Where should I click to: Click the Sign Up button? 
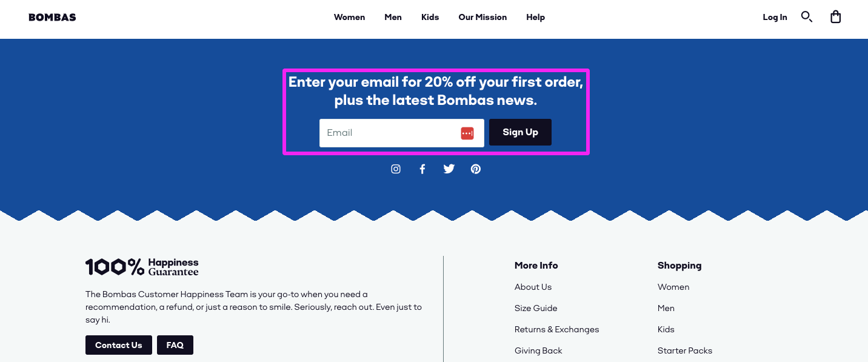520,132
